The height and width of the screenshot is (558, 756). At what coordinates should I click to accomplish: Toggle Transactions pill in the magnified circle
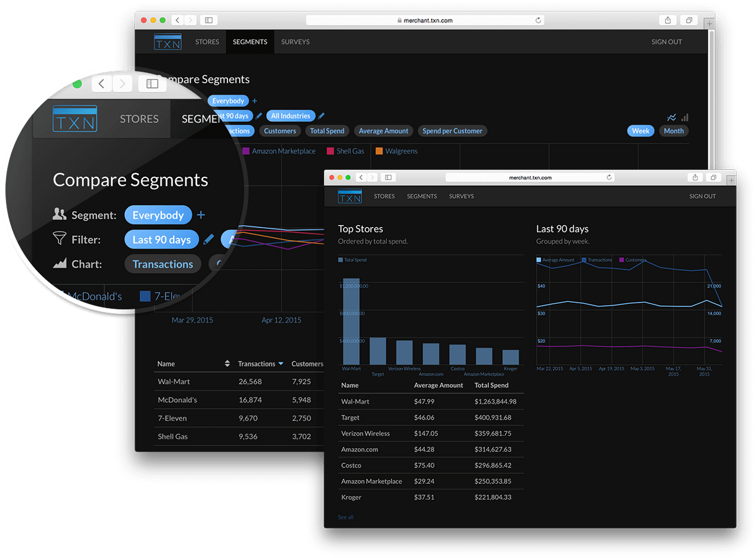[x=163, y=264]
